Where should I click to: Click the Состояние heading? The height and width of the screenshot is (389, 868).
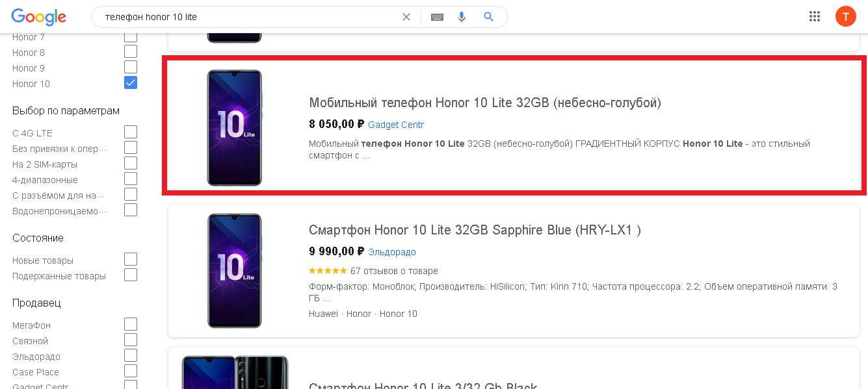tap(38, 238)
